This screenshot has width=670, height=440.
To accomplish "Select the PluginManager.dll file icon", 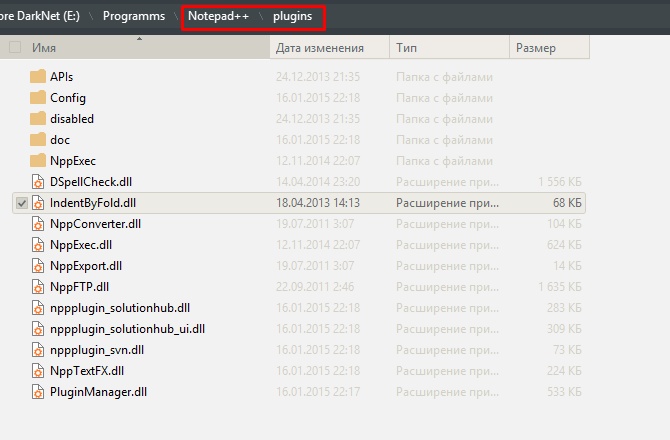I will 38,392.
